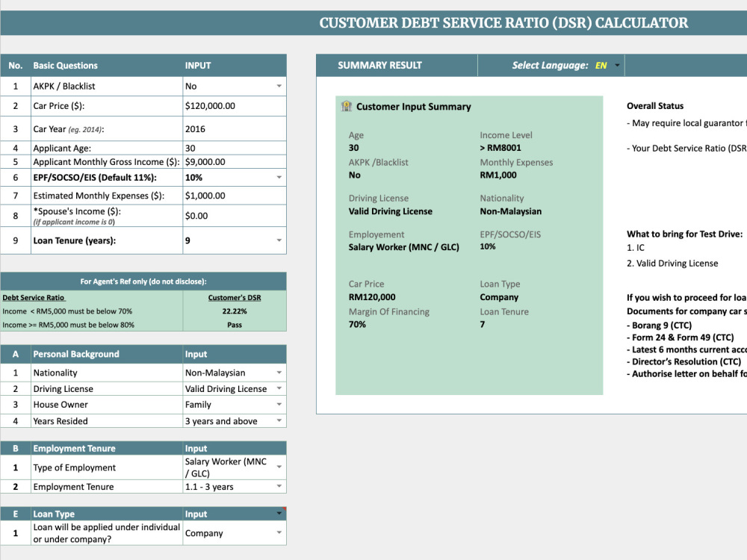
Task: Open the Driving License dropdown
Action: (x=280, y=388)
